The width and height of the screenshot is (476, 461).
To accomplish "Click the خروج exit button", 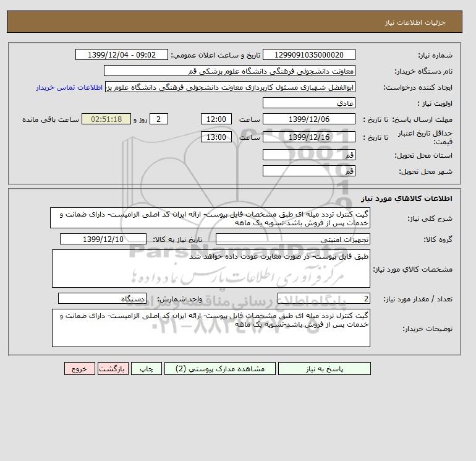I will [x=80, y=369].
